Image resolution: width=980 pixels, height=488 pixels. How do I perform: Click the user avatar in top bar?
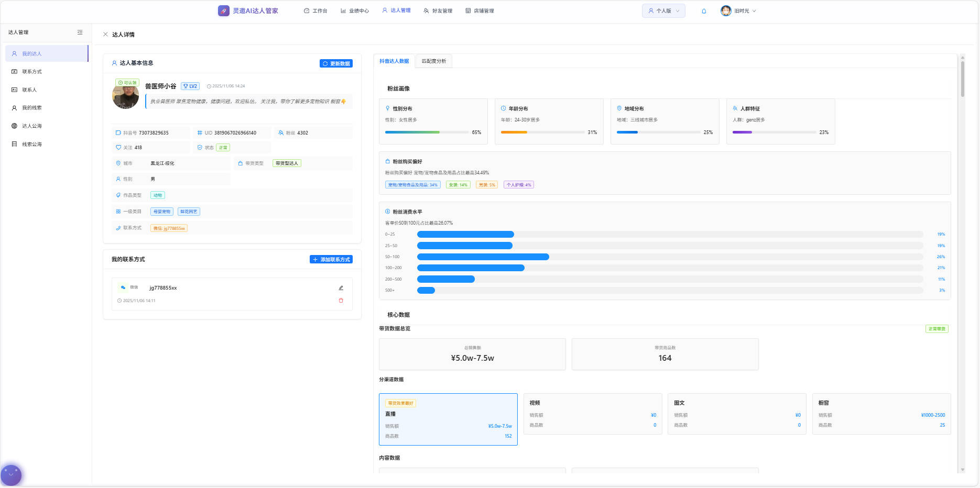click(x=726, y=11)
